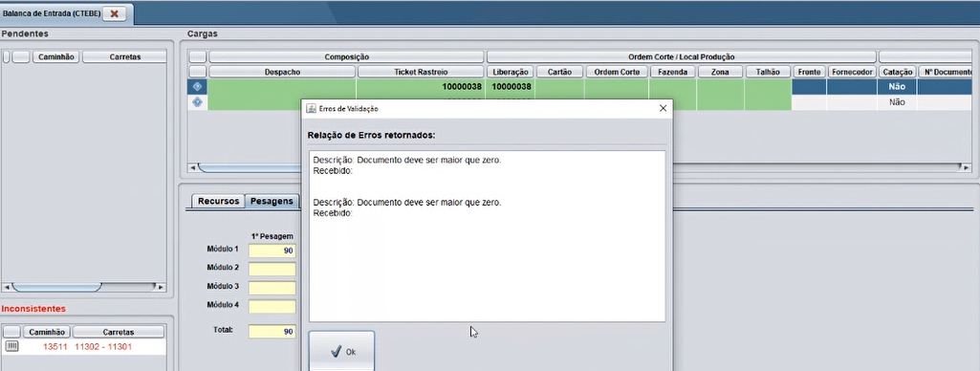Click the Não cell in the second row

point(898,102)
